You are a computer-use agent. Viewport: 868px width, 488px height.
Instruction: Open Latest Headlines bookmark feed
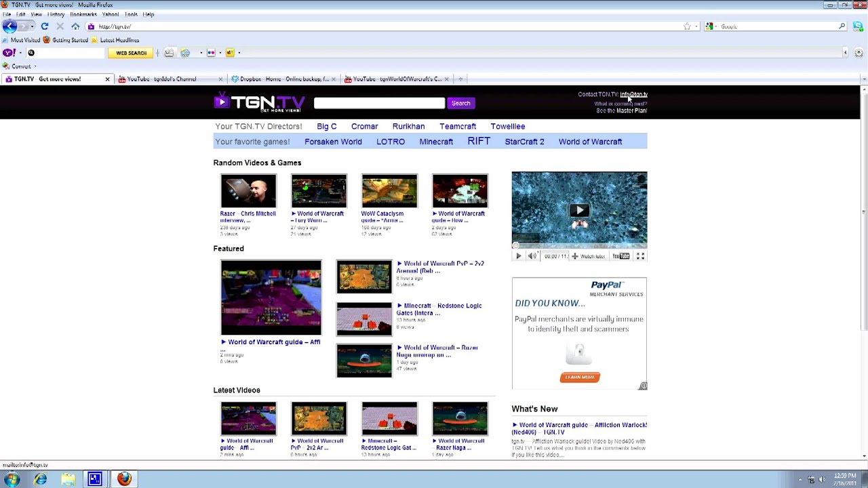pyautogui.click(x=115, y=40)
